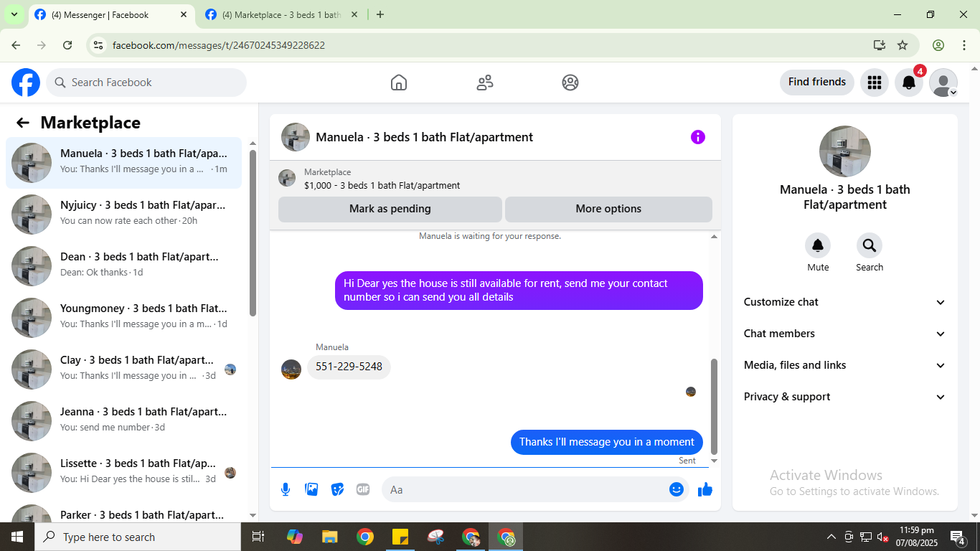This screenshot has height=551, width=980.
Task: Expand Customize chat section
Action: point(845,302)
